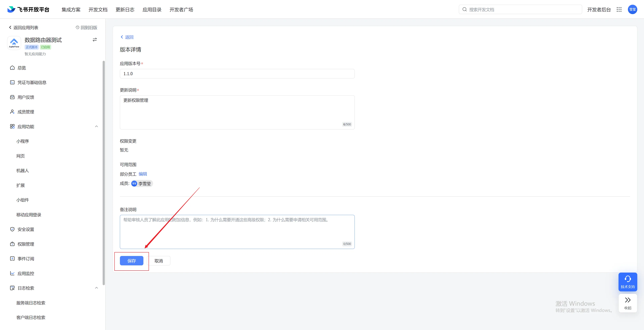
Task: Open the 更新日志 top menu item
Action: pyautogui.click(x=125, y=10)
